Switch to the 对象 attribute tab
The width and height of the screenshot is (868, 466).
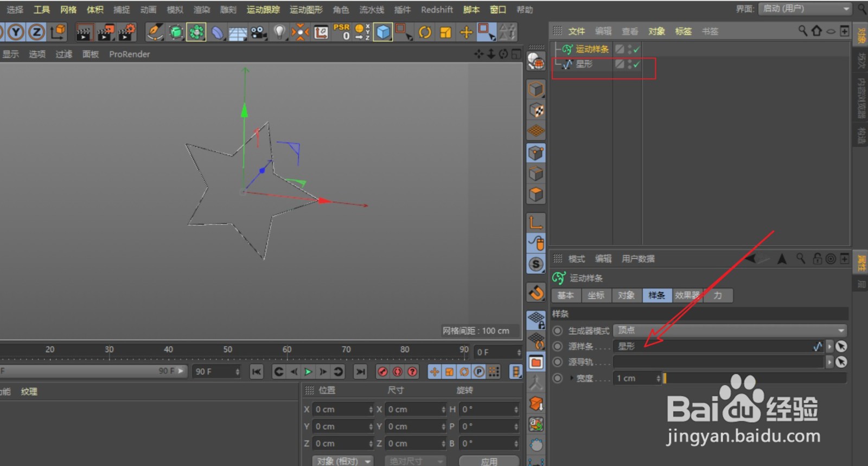626,295
